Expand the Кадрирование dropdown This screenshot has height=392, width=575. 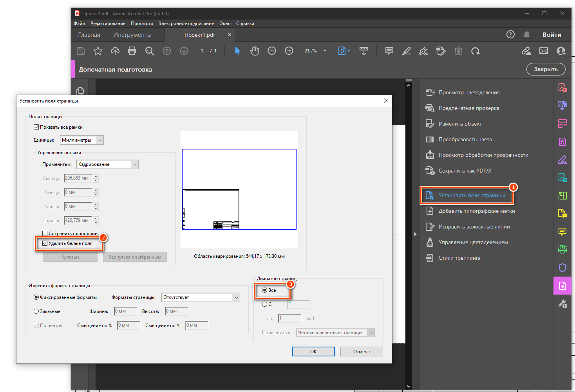(x=107, y=164)
